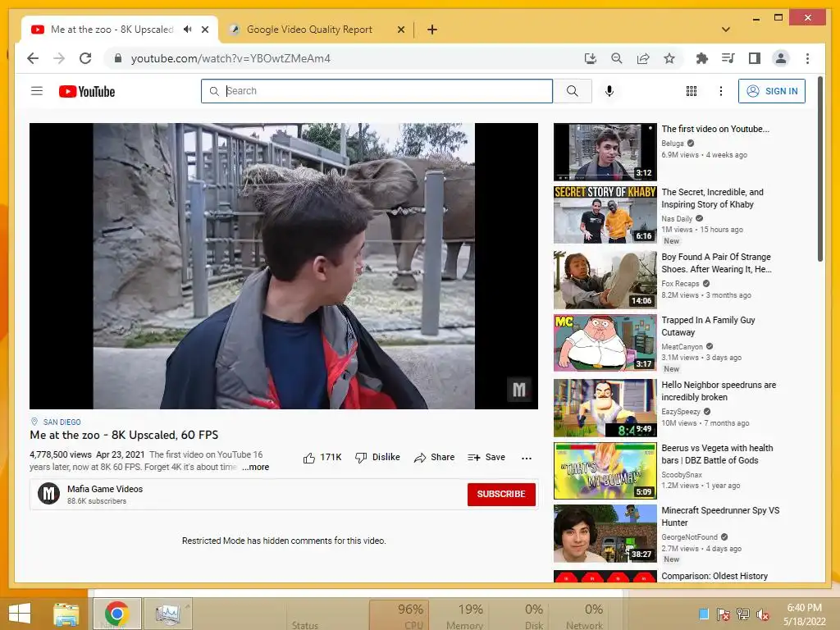Open Trapped In A Family Guy Cutaway title
This screenshot has width=840, height=630.
click(x=708, y=326)
